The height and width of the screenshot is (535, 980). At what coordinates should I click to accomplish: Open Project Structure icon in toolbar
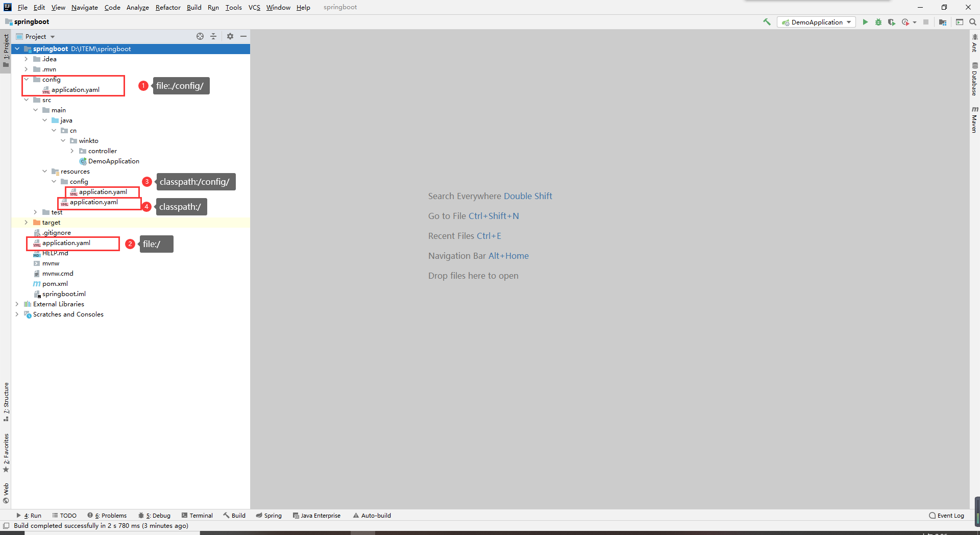[x=943, y=22]
